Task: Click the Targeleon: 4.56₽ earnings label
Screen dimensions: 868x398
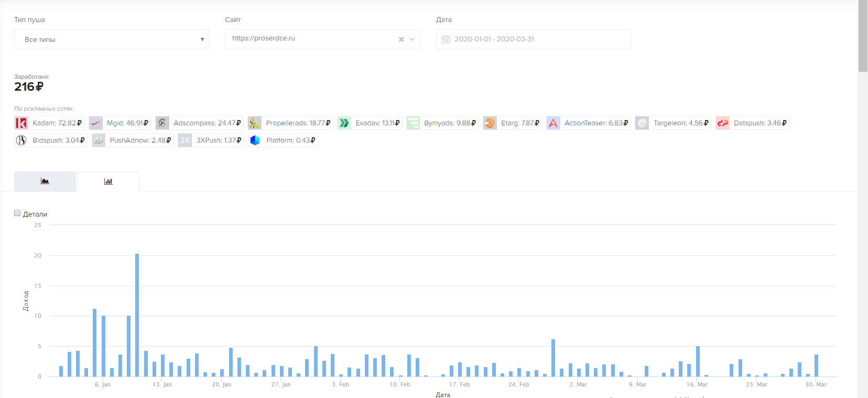Action: pyautogui.click(x=681, y=123)
